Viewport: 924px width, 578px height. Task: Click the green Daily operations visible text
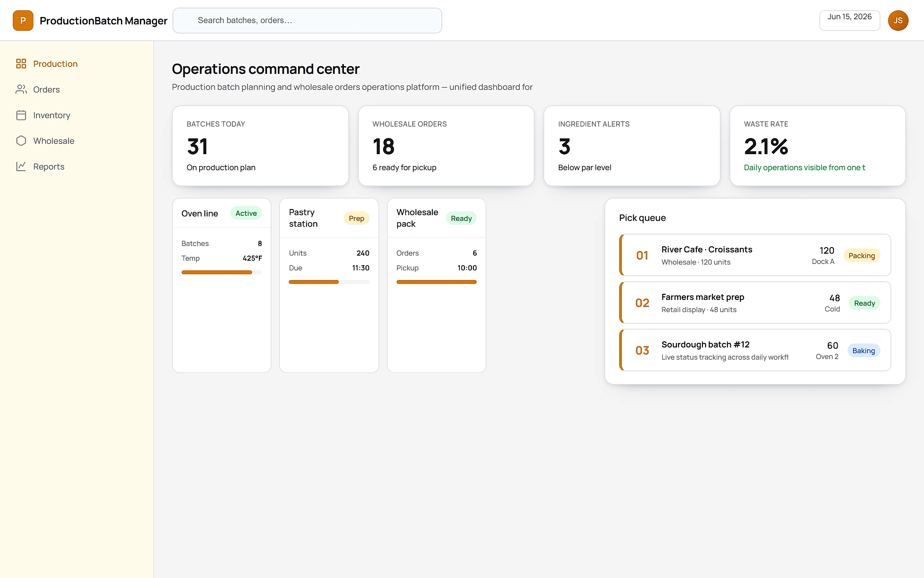click(x=805, y=167)
